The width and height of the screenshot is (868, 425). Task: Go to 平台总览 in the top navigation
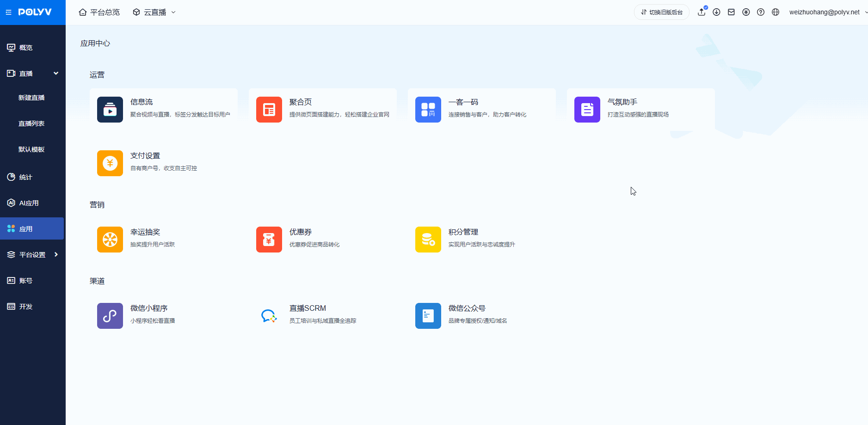coord(99,12)
